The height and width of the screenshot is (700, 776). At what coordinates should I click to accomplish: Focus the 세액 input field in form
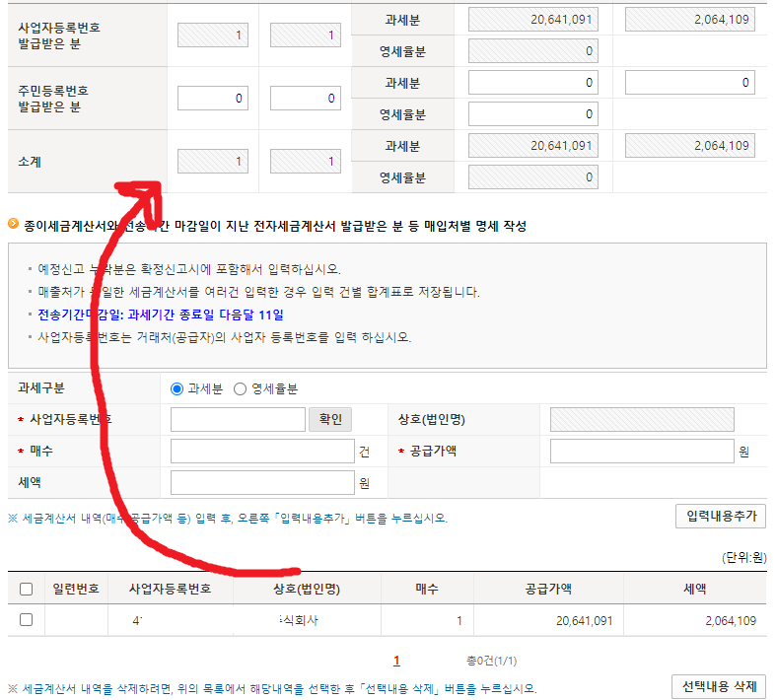coord(261,483)
